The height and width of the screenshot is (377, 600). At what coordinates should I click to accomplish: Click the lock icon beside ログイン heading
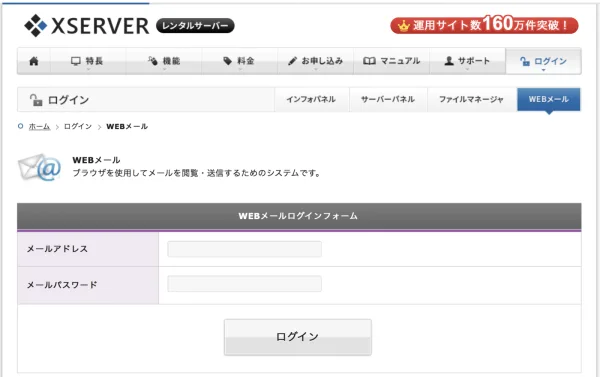36,100
